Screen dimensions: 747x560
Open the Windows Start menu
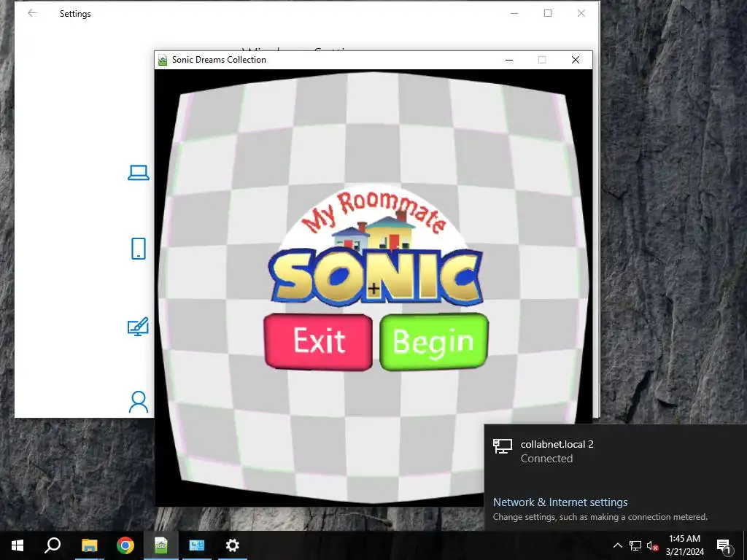tap(18, 545)
